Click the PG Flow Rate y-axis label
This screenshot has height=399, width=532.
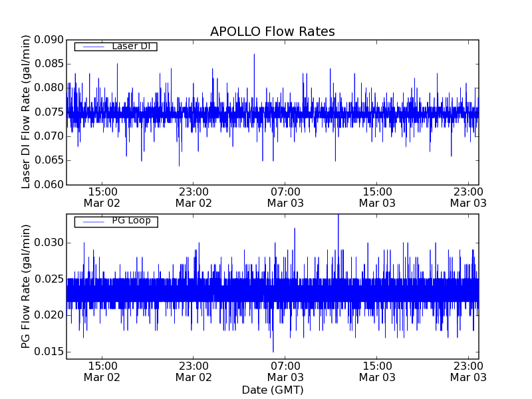pyautogui.click(x=27, y=286)
